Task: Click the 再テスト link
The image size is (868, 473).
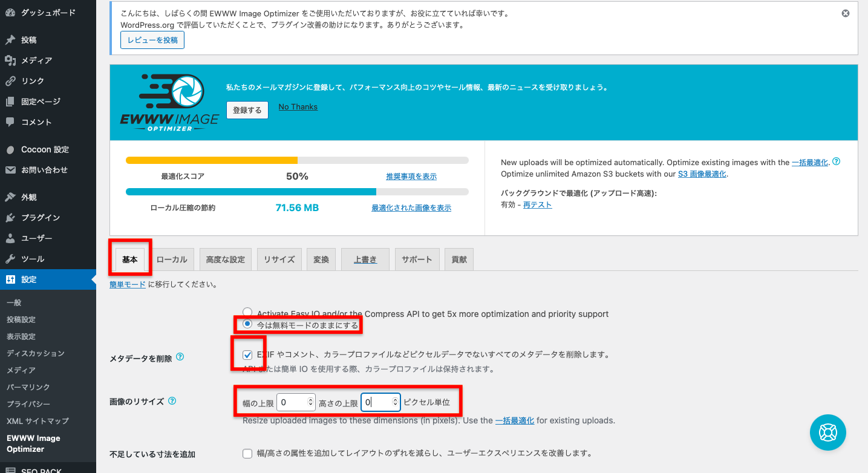Action: click(538, 205)
